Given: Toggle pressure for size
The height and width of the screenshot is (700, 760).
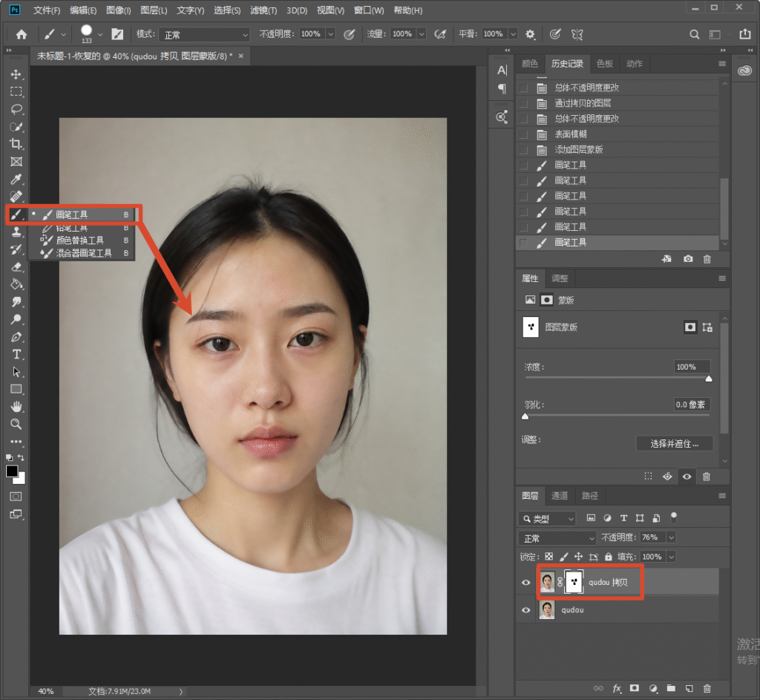Looking at the screenshot, I should [x=555, y=34].
